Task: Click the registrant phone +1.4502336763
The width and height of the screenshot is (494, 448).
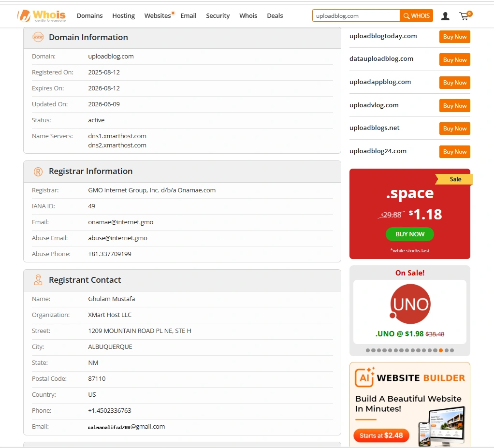Action: pyautogui.click(x=110, y=410)
